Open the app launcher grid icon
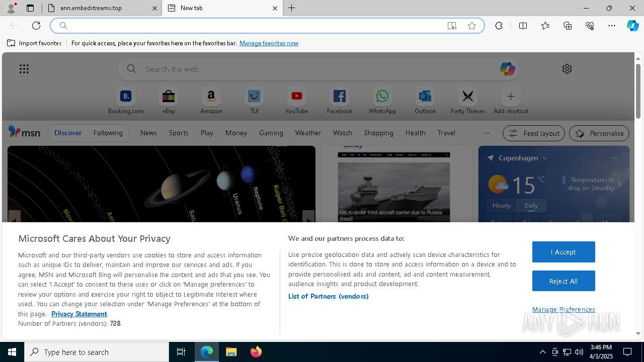 [x=24, y=69]
